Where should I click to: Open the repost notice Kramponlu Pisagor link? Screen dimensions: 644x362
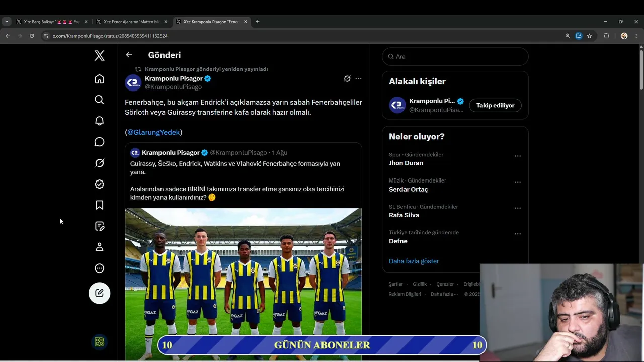pos(206,69)
